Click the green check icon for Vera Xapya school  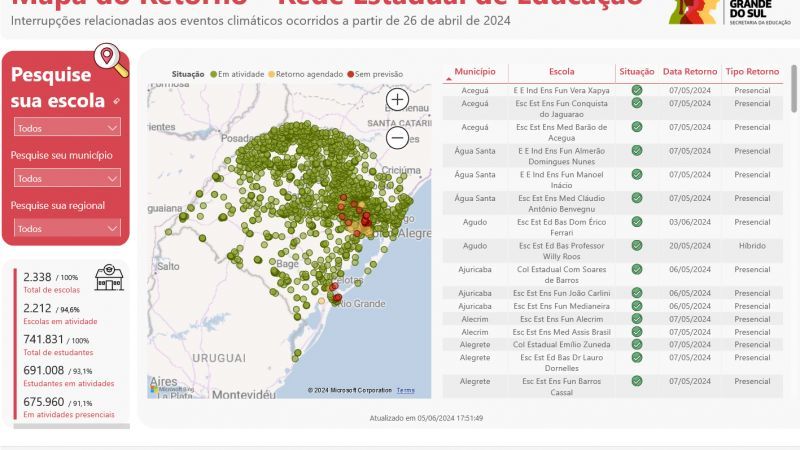coord(636,90)
